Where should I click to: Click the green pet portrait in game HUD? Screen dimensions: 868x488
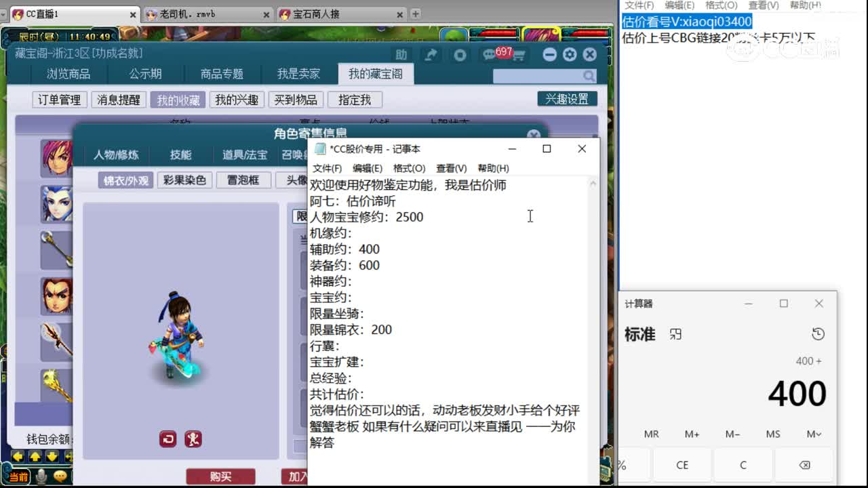(x=454, y=37)
